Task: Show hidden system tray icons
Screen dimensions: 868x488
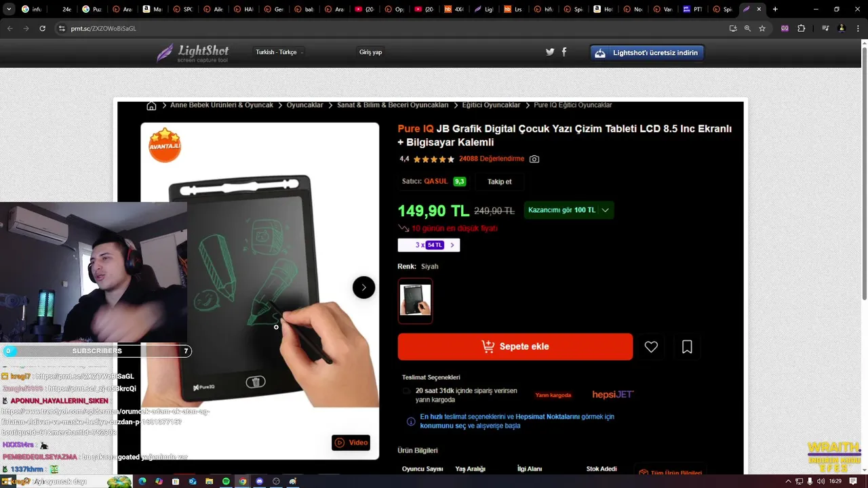Action: [788, 481]
